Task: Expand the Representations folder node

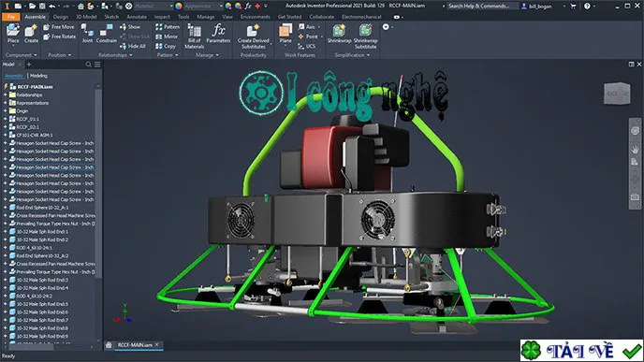Action: tap(6, 103)
